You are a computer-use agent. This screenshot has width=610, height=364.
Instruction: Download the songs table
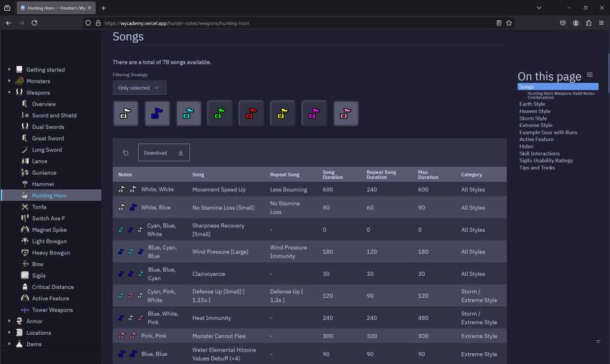pos(164,153)
